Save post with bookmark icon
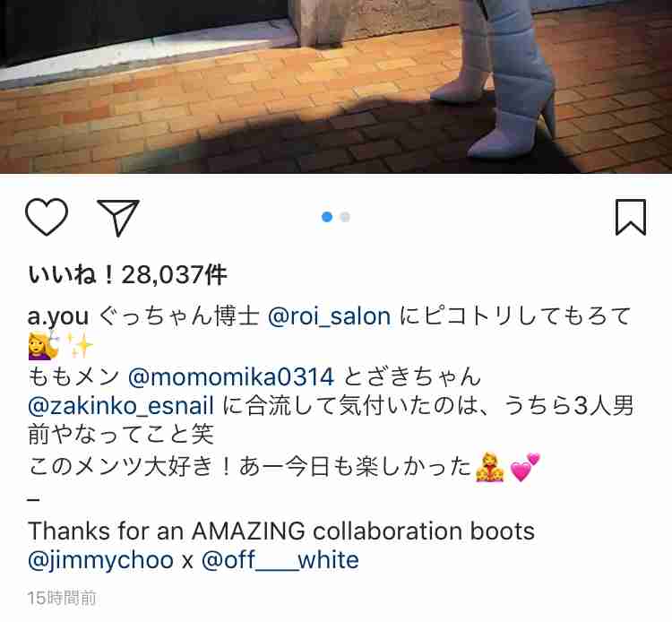This screenshot has width=672, height=622. [x=631, y=217]
